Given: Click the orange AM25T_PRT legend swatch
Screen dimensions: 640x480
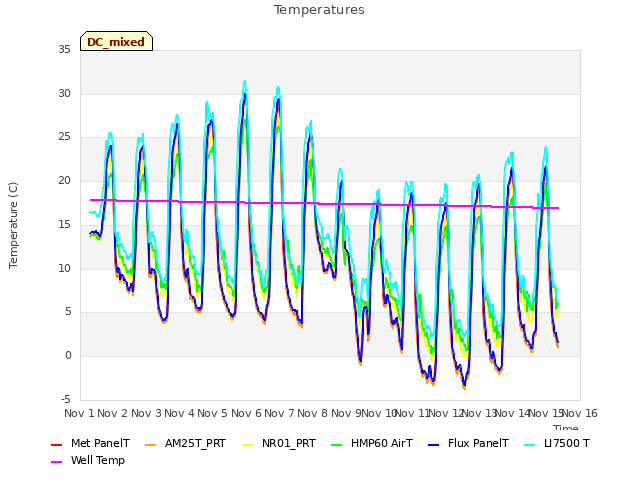Looking at the screenshot, I should (151, 444).
